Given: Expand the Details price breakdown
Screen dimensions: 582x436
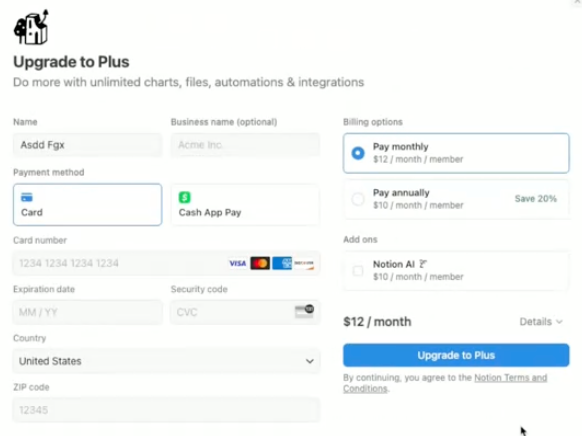Looking at the screenshot, I should tap(541, 322).
